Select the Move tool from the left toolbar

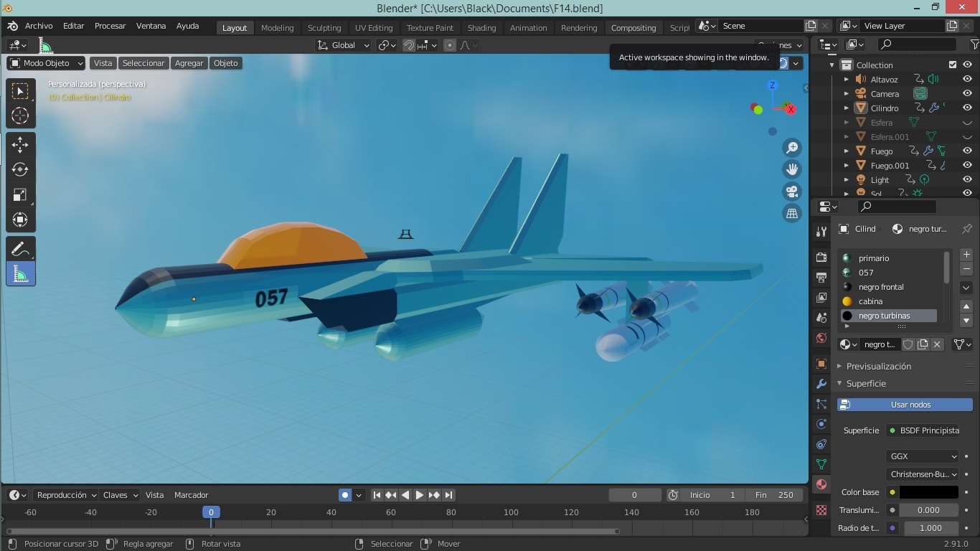(x=20, y=144)
